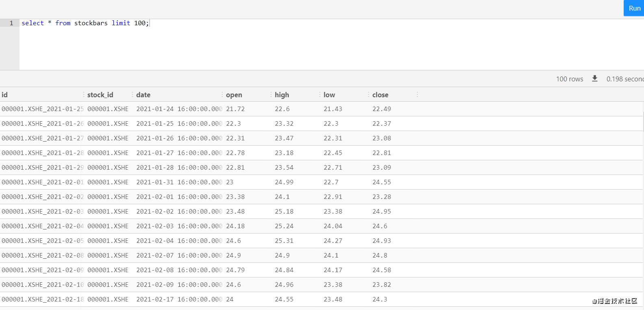Select high value 24.99
Screen dimensions: 644x310
click(x=284, y=182)
